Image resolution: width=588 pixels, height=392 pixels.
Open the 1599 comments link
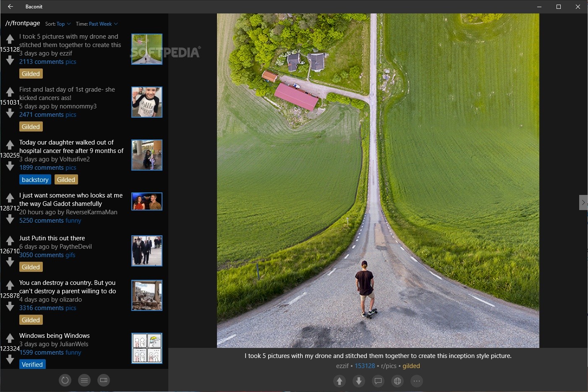tap(42, 353)
